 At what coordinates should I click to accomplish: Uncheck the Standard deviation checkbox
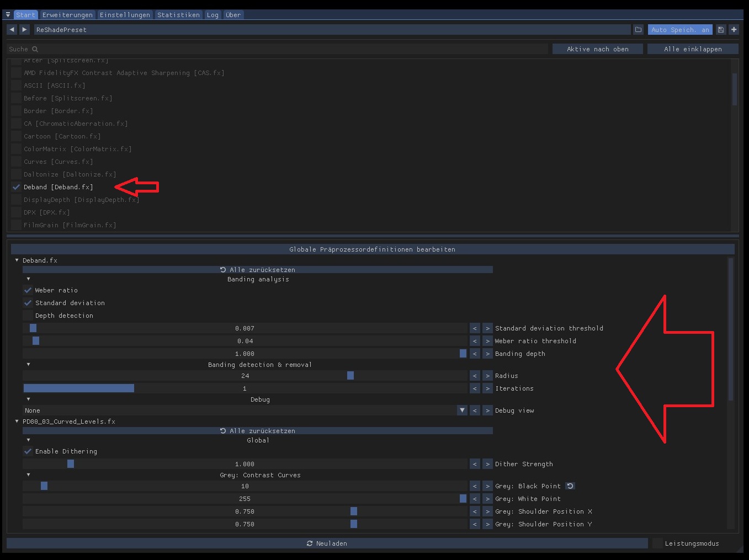click(28, 303)
